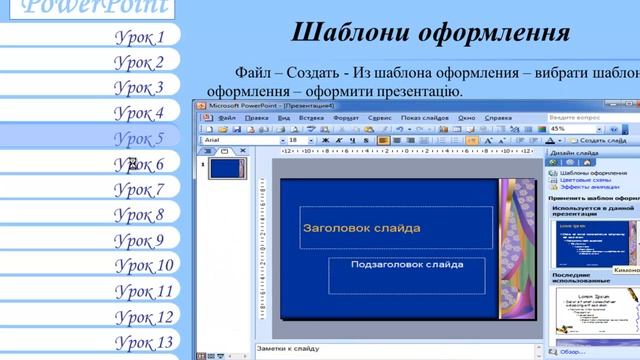
Task: Go to the Урок 10 button
Action: [x=91, y=265]
